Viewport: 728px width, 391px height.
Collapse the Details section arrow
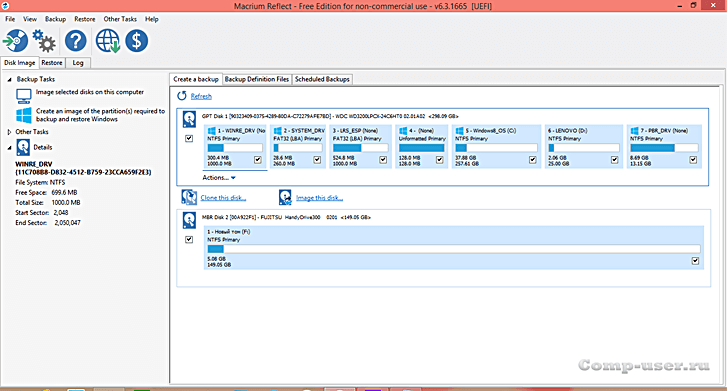pos(9,148)
